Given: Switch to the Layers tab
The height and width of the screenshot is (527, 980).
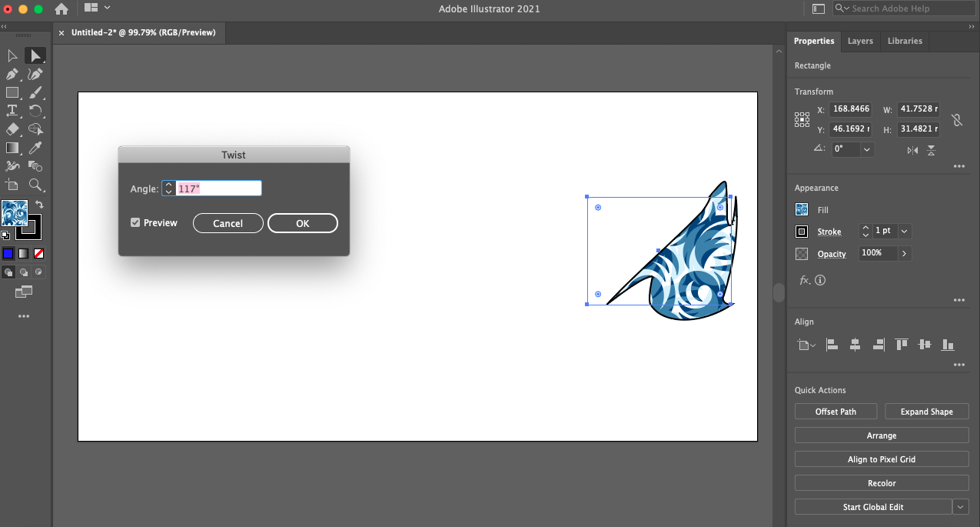Looking at the screenshot, I should pyautogui.click(x=860, y=41).
